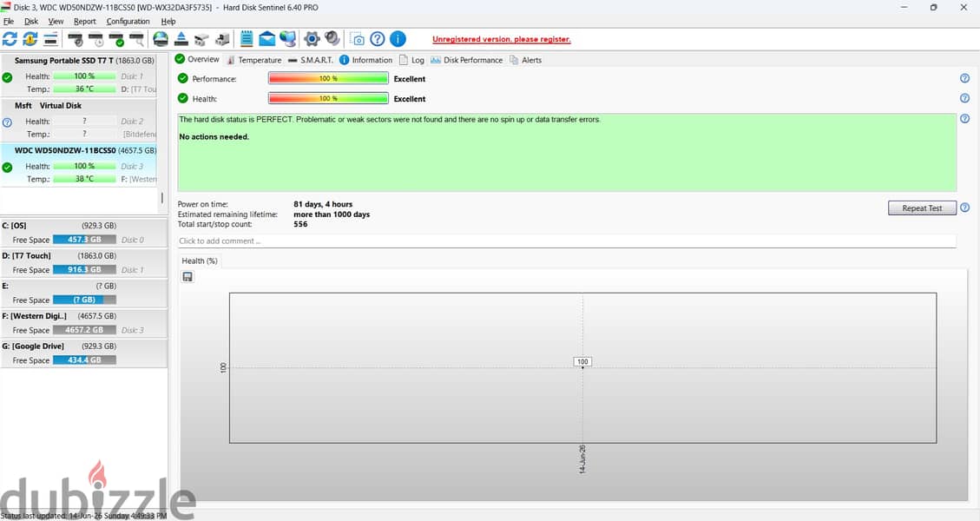Click C: free space bar showing 457.3 GB
980x521 pixels.
point(84,240)
